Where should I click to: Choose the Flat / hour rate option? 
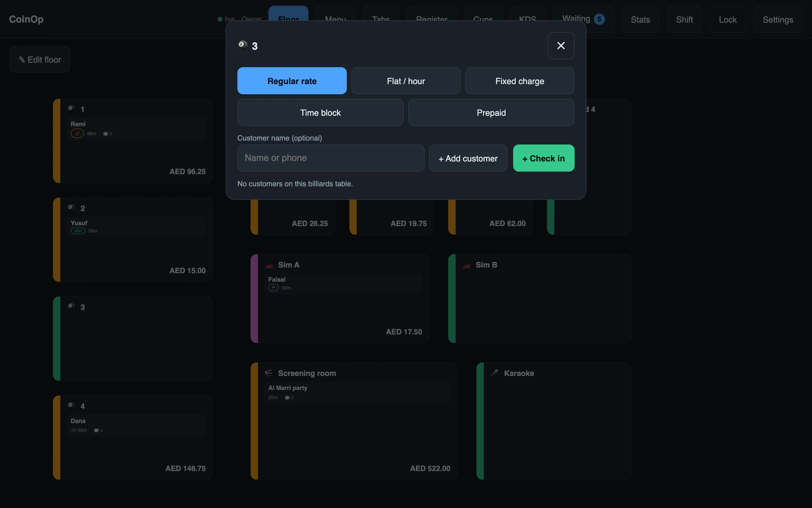406,81
